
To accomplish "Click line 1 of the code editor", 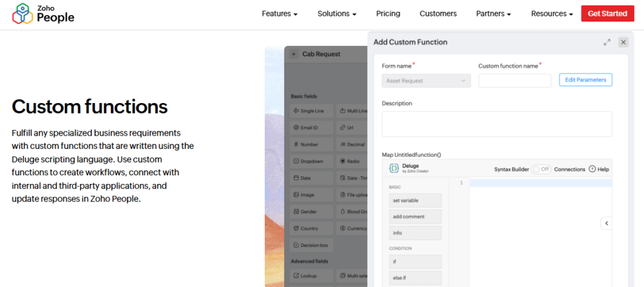I will pos(540,183).
